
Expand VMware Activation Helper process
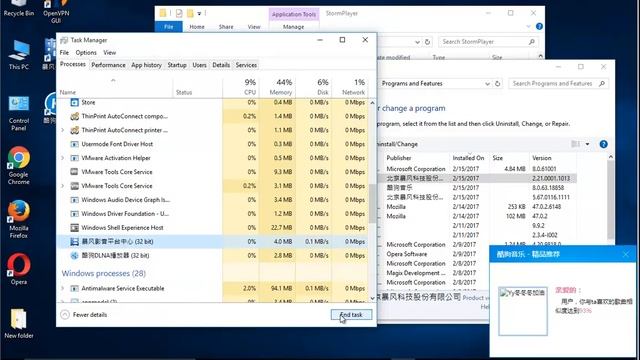tap(62, 158)
